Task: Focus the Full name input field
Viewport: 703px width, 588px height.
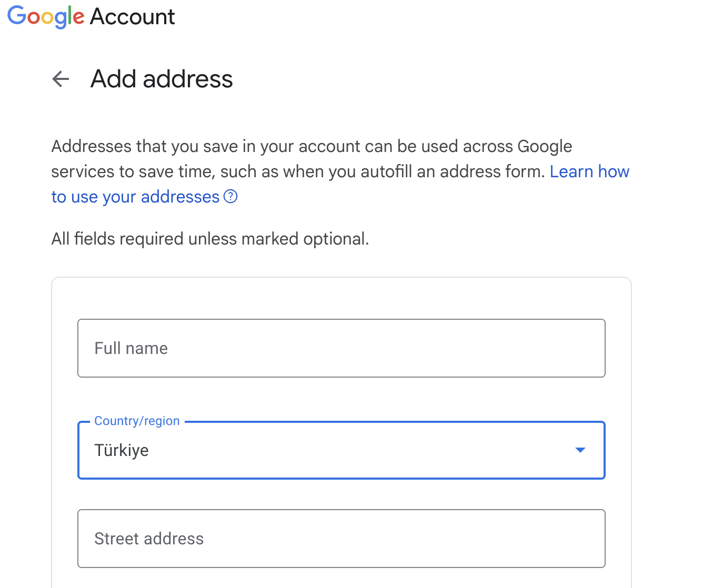Action: point(342,348)
